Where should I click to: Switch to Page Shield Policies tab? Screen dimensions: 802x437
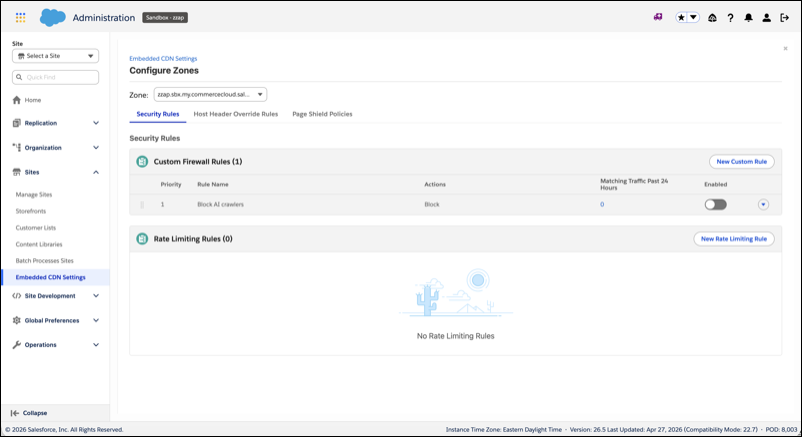tap(322, 114)
